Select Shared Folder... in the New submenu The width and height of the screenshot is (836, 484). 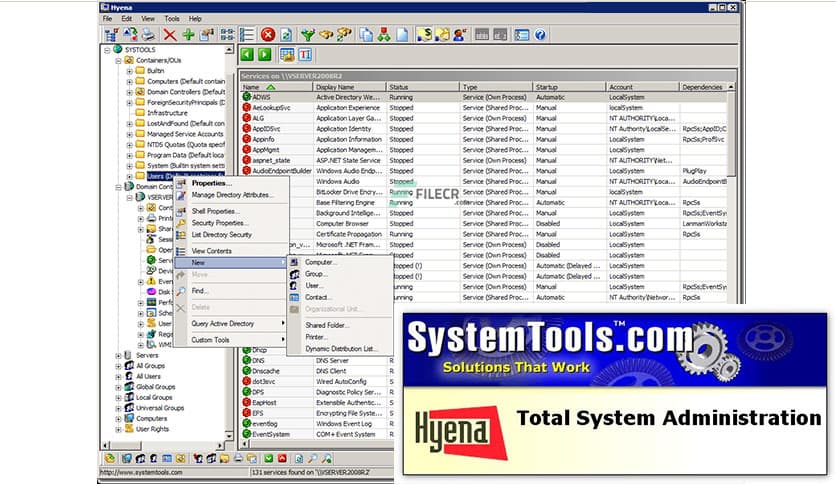coord(340,325)
